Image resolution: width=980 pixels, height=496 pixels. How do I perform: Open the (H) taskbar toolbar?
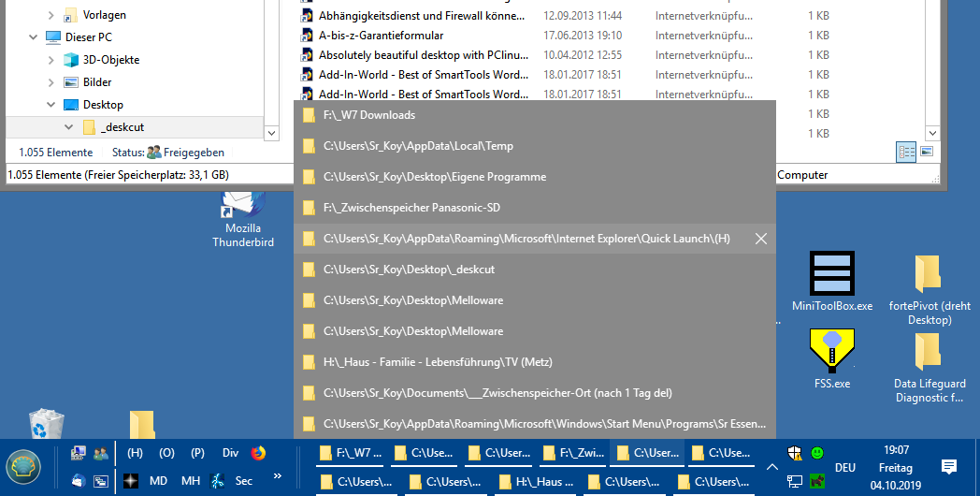click(x=135, y=453)
